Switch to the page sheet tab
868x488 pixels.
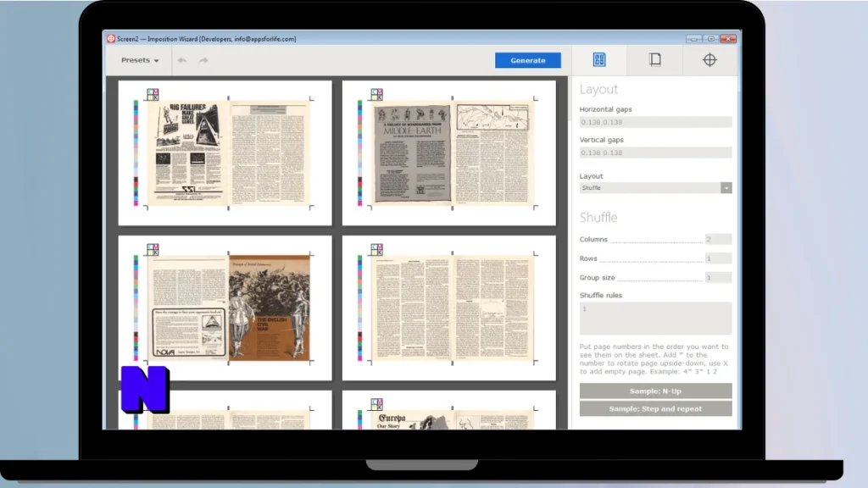(x=655, y=60)
